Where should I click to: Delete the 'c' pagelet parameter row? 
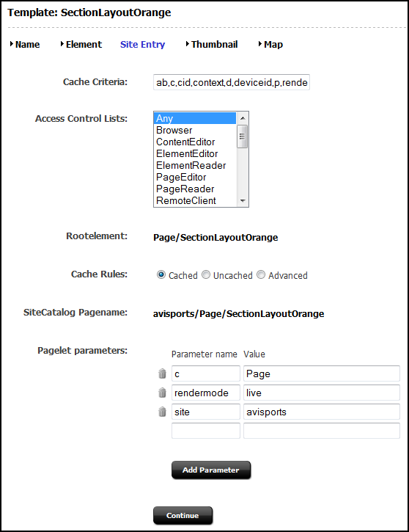click(x=162, y=374)
